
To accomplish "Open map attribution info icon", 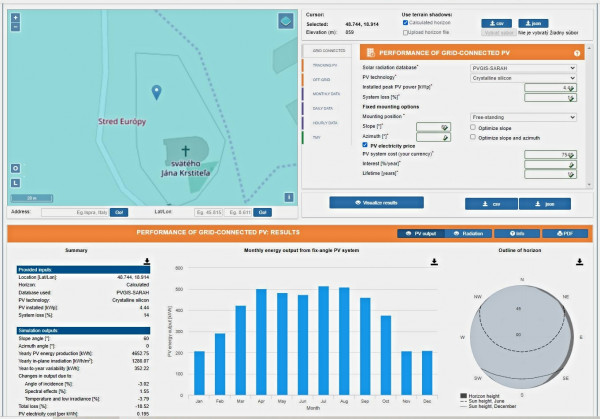I will pyautogui.click(x=289, y=197).
